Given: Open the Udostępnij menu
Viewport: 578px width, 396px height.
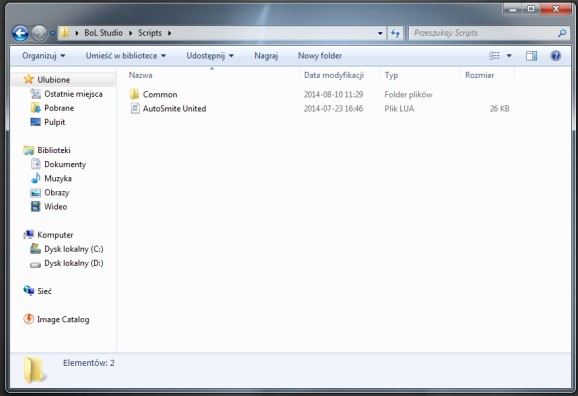Looking at the screenshot, I should click(210, 56).
